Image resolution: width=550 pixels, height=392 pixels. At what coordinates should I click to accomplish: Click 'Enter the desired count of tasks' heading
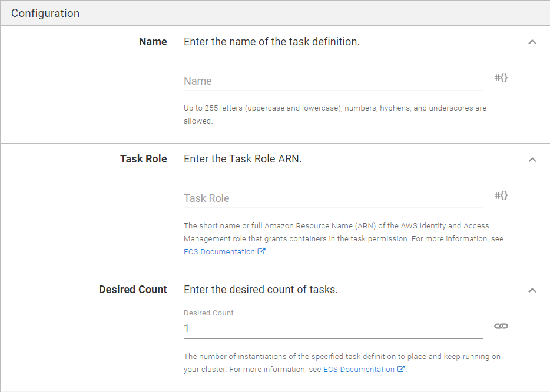(261, 290)
